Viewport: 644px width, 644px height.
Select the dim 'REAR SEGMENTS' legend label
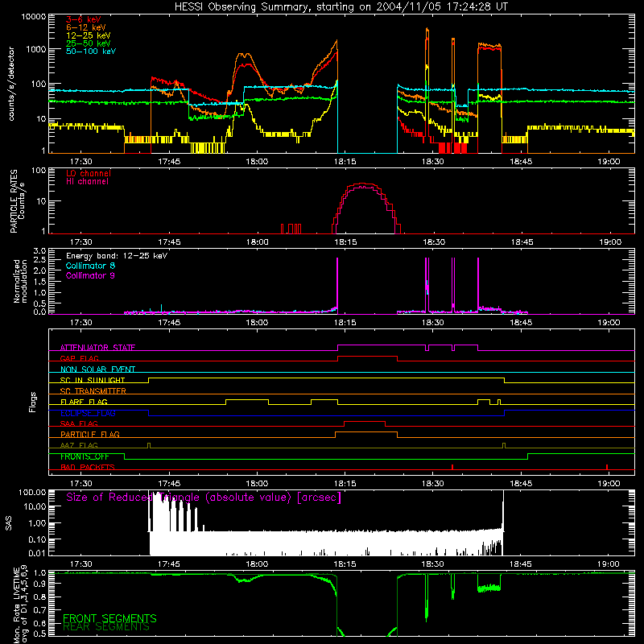click(x=106, y=627)
